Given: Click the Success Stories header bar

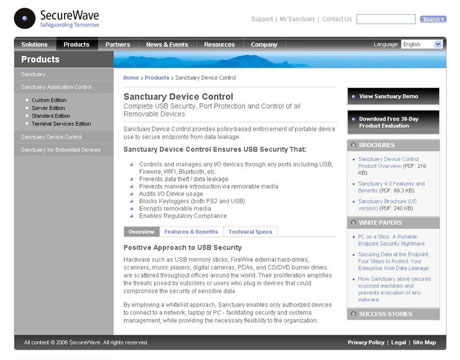Looking at the screenshot, I should [393, 314].
